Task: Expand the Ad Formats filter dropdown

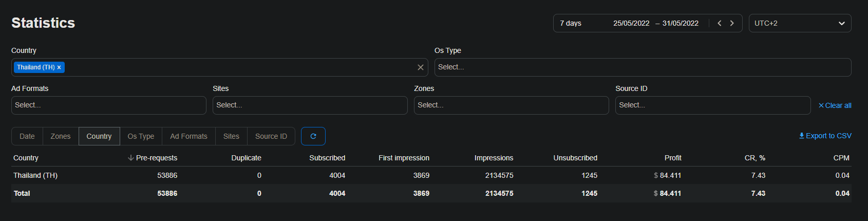Action: coord(108,105)
